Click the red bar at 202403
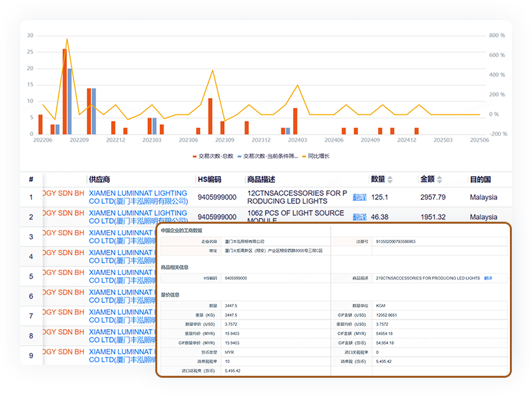Image resolution: width=532 pixels, height=396 pixels. point(295,121)
